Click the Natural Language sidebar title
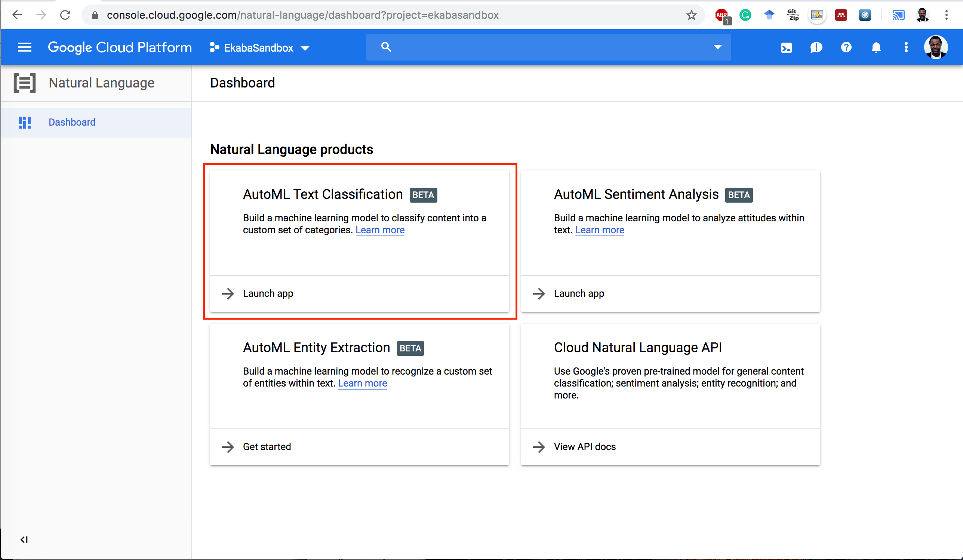This screenshot has width=963, height=560. pyautogui.click(x=102, y=83)
